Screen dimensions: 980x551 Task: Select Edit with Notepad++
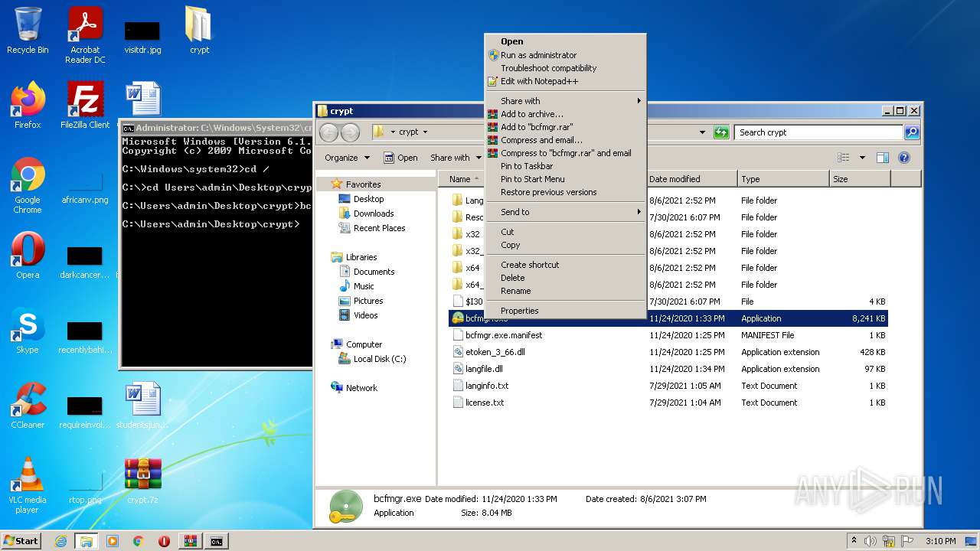565,81
